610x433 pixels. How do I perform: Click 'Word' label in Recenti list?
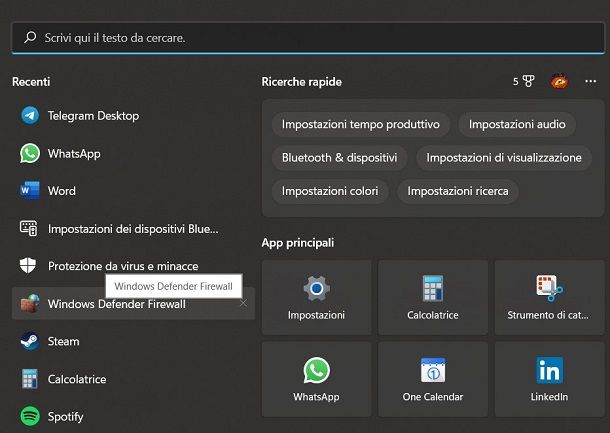(62, 191)
